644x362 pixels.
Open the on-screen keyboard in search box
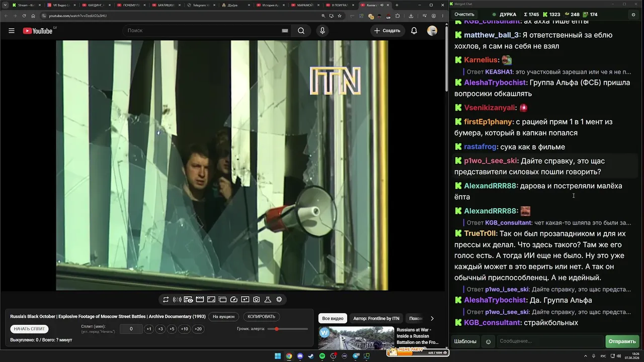click(285, 31)
